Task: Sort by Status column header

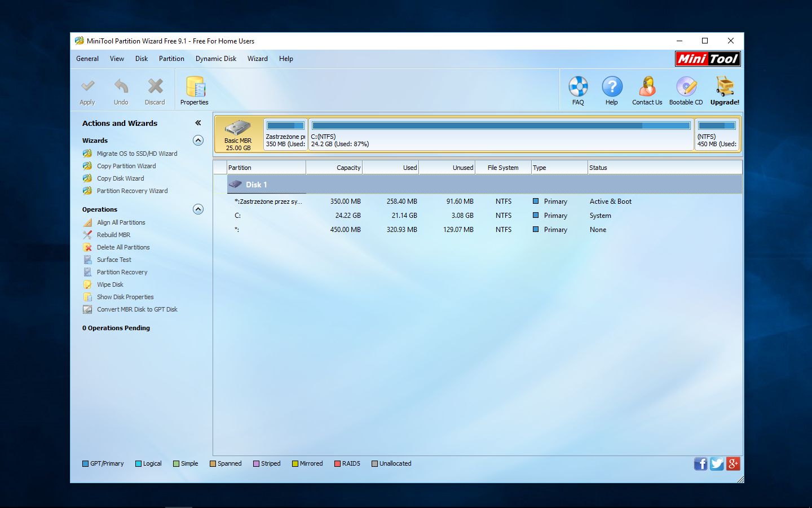Action: (665, 168)
